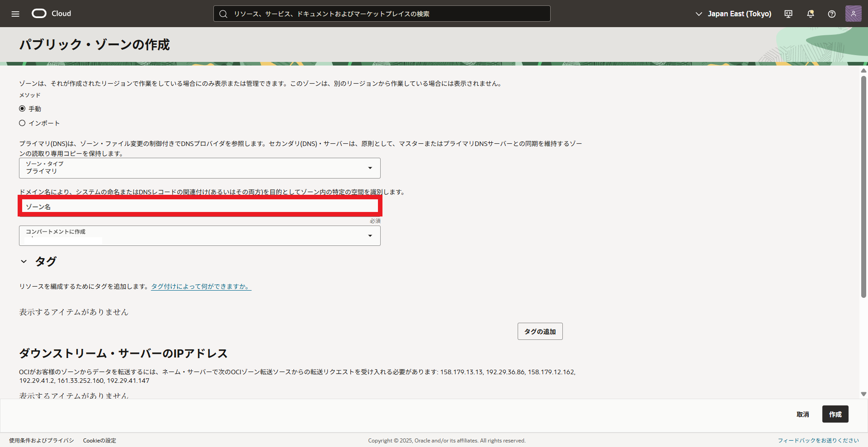Open the hamburger navigation menu
The image size is (868, 447).
tap(15, 14)
